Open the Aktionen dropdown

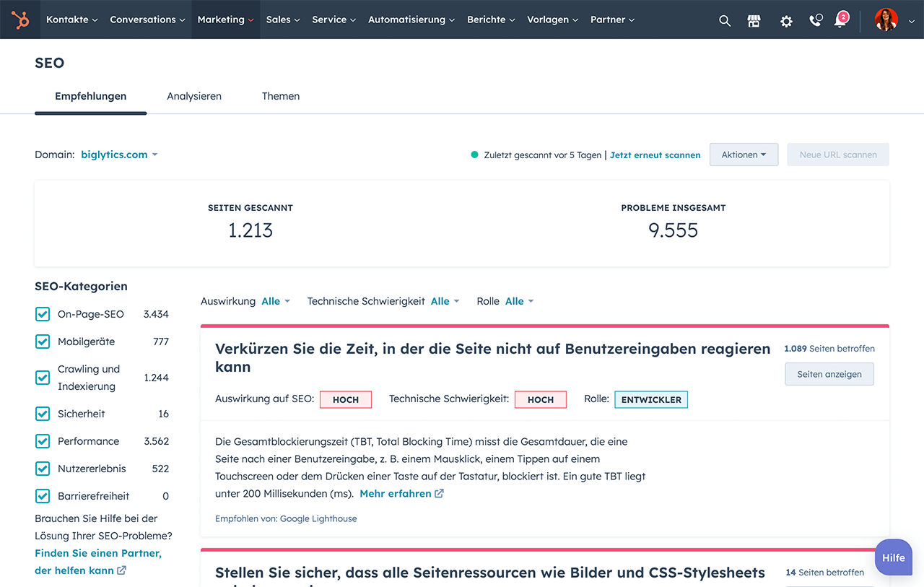pos(744,154)
